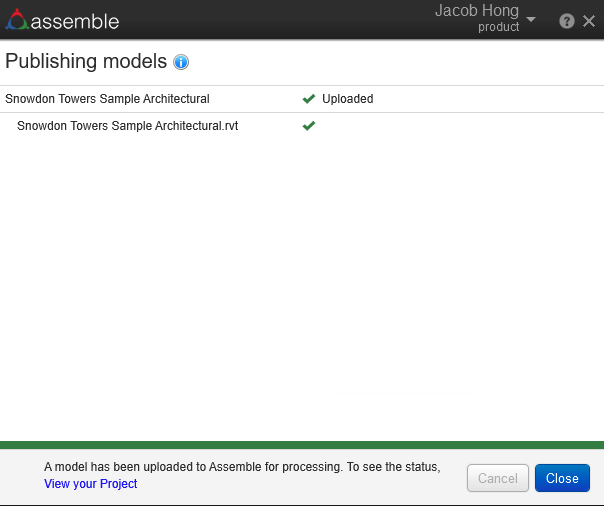The image size is (604, 506).
Task: Click the checkmark for the .rvt file row
Action: click(309, 126)
